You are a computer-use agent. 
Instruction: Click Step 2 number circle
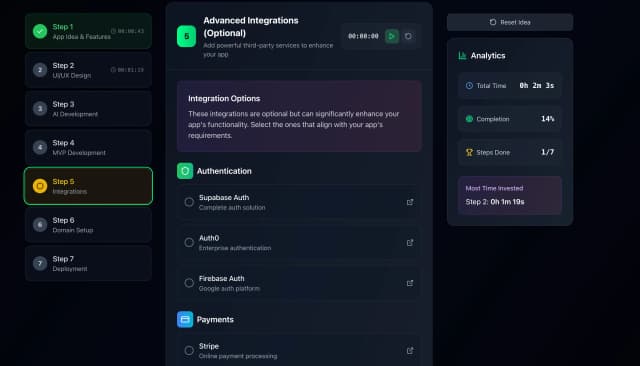tap(40, 70)
